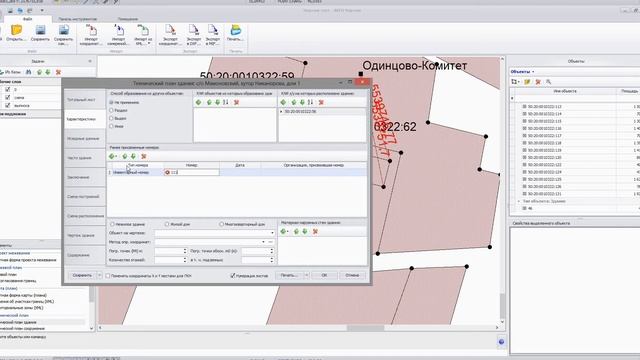Click Печать button in dialog footer

tap(289, 276)
